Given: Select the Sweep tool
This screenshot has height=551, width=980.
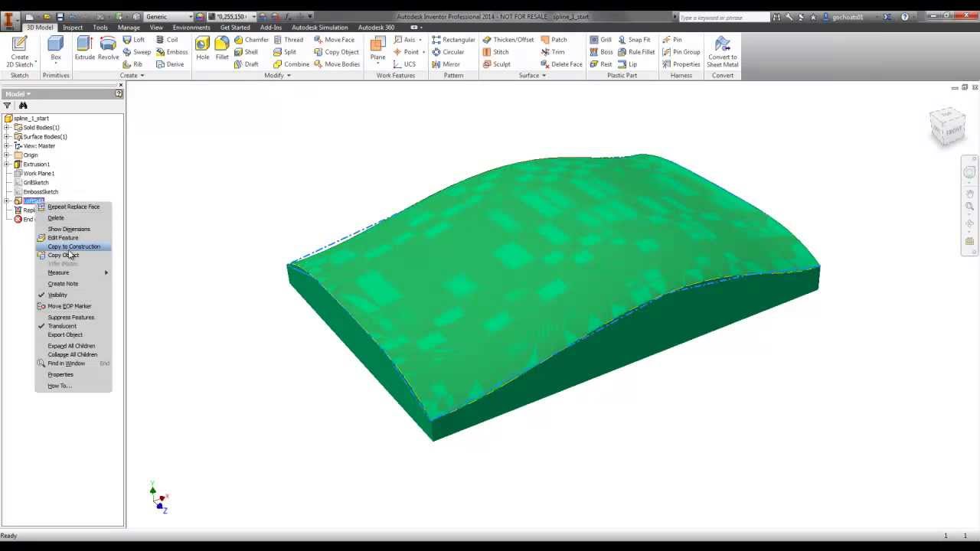Looking at the screenshot, I should point(137,52).
